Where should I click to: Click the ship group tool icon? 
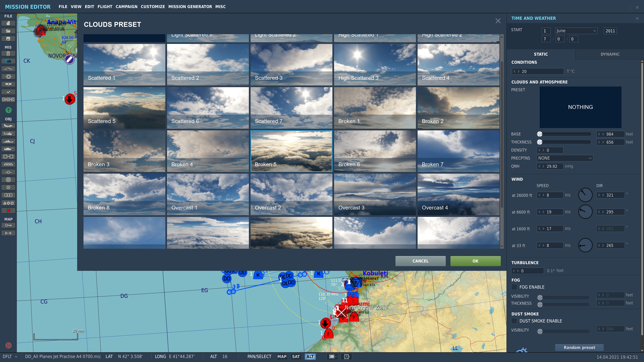coord(8,141)
